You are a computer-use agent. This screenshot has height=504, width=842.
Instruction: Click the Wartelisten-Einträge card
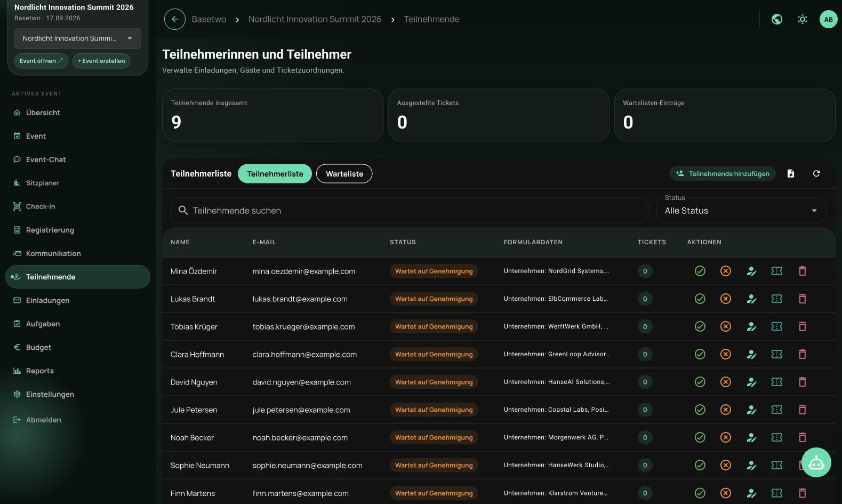point(725,115)
